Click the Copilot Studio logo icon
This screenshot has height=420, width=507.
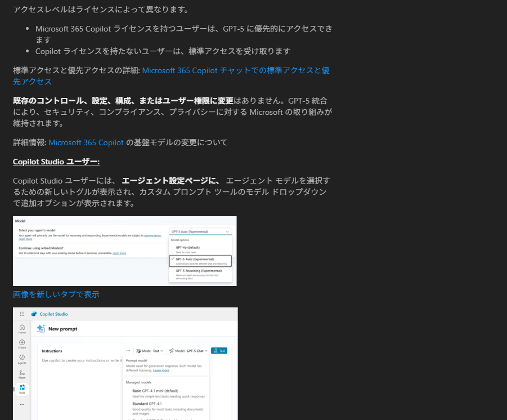point(34,314)
